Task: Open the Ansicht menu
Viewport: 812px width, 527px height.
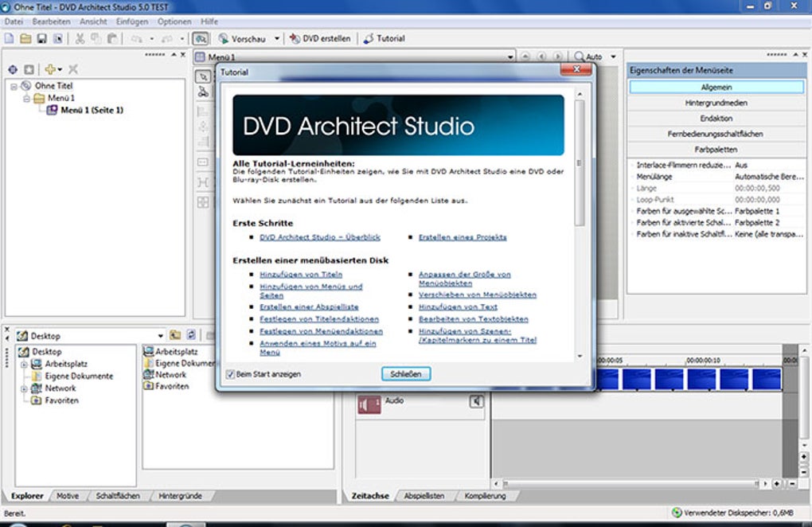Action: (x=93, y=21)
